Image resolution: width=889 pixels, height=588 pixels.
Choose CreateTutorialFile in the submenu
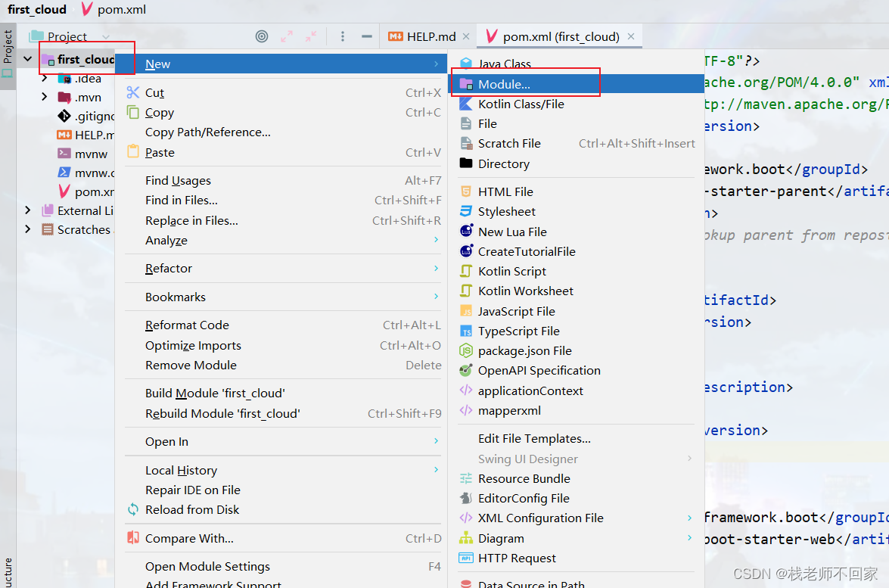pos(577,251)
